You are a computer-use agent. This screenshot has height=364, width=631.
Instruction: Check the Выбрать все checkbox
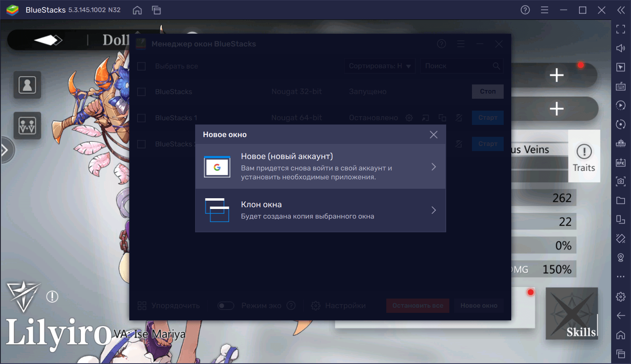click(x=141, y=66)
